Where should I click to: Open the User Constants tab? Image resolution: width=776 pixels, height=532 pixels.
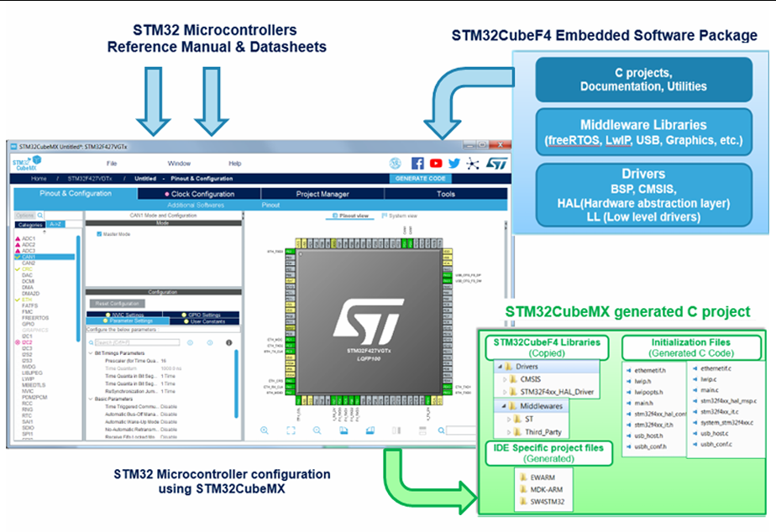point(204,321)
